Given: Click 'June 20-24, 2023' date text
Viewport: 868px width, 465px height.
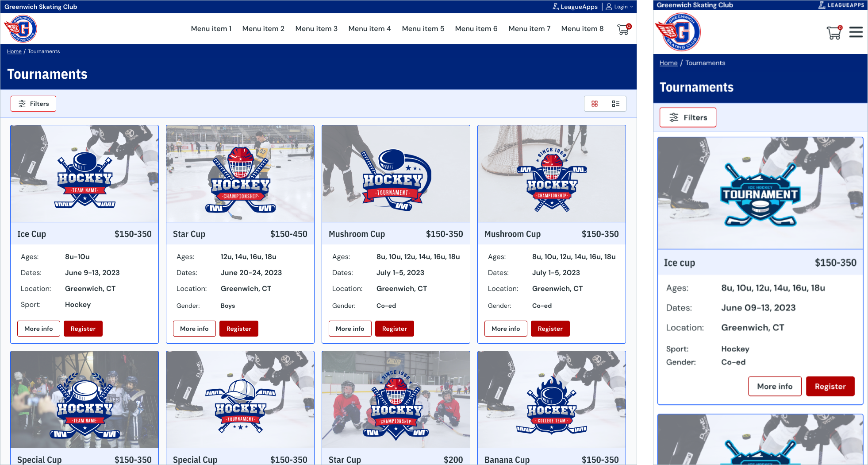Looking at the screenshot, I should pos(251,273).
